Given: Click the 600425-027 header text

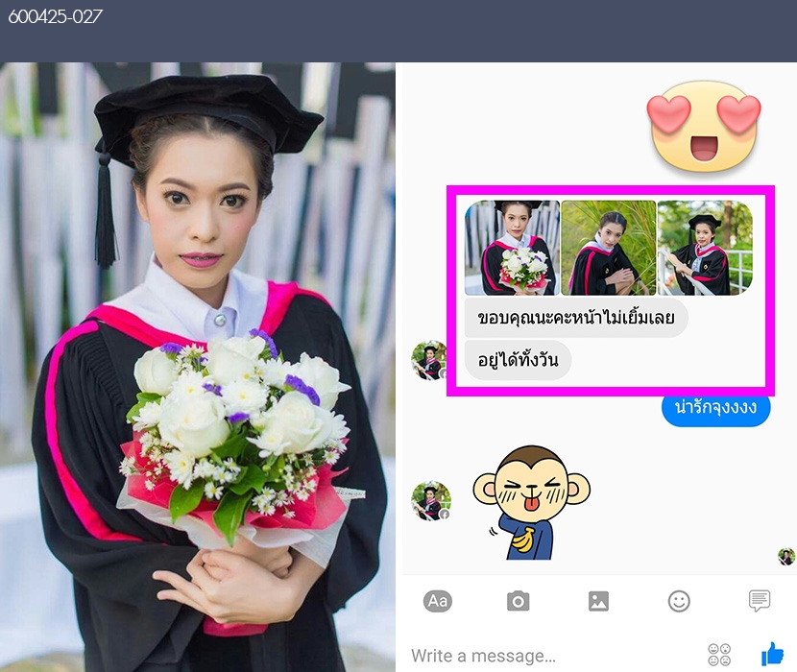Looking at the screenshot, I should (55, 16).
